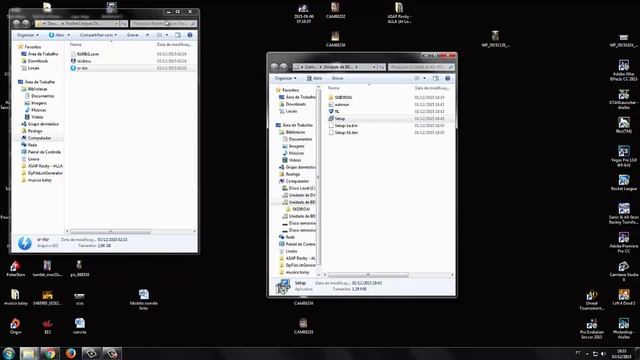The width and height of the screenshot is (640, 360).
Task: Launch the Photoshop desktop shortcut
Action: tap(623, 329)
